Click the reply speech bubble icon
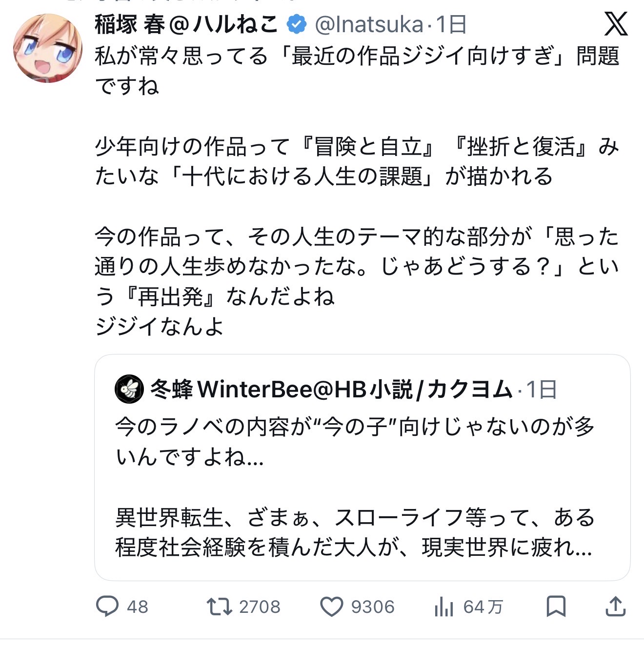This screenshot has height=646, width=644. 107,607
